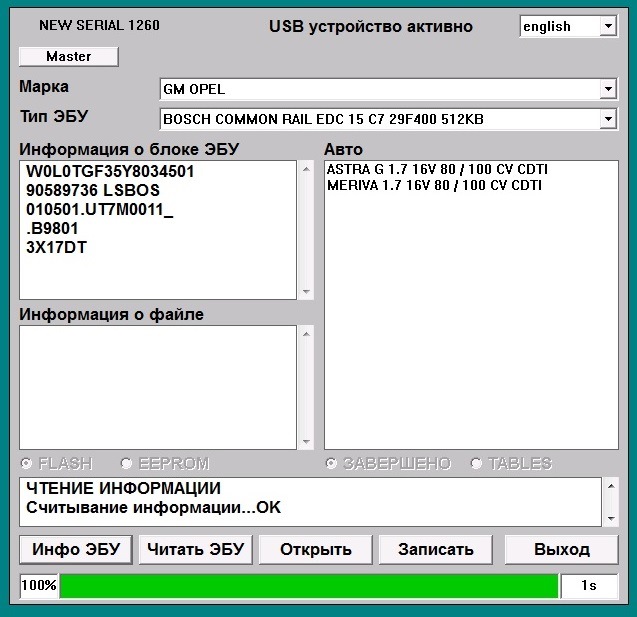Expand the Марка GM OPEL dropdown

point(608,89)
